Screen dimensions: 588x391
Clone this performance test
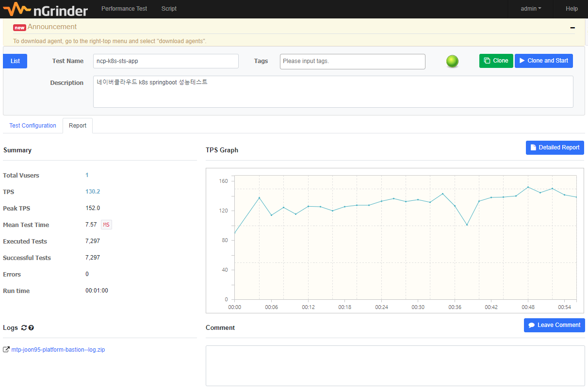click(496, 61)
